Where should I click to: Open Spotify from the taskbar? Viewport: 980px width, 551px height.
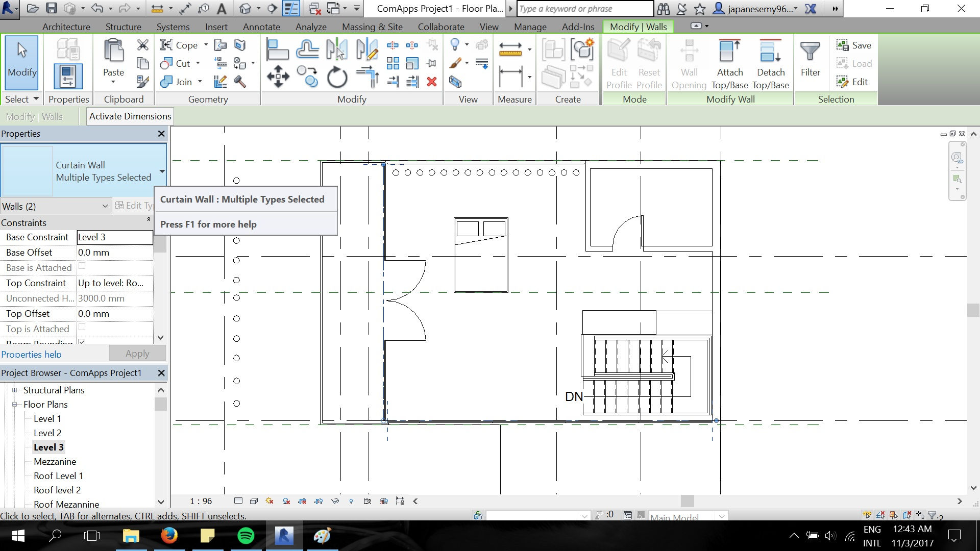click(x=246, y=536)
